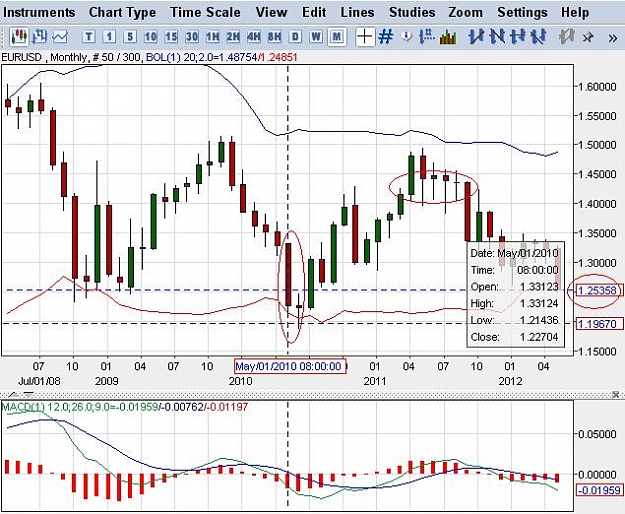Viewport: 625px width, 514px height.
Task: Click the data info pointer icon
Action: tap(407, 37)
